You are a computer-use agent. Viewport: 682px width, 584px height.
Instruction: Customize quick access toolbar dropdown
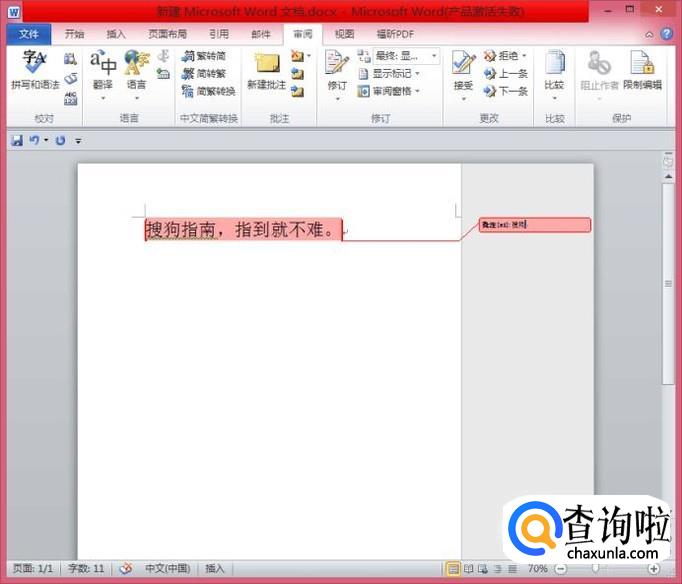[x=78, y=141]
